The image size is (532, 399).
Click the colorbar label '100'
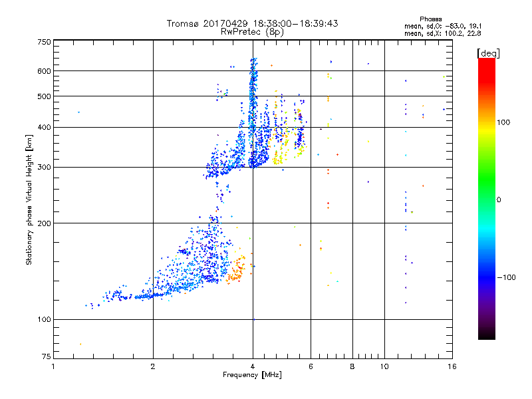coord(503,122)
